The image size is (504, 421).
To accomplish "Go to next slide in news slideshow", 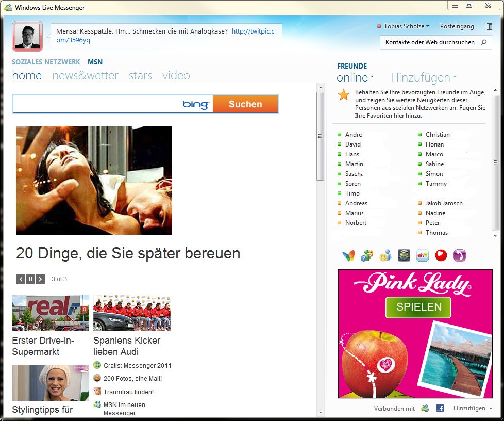I will point(40,279).
